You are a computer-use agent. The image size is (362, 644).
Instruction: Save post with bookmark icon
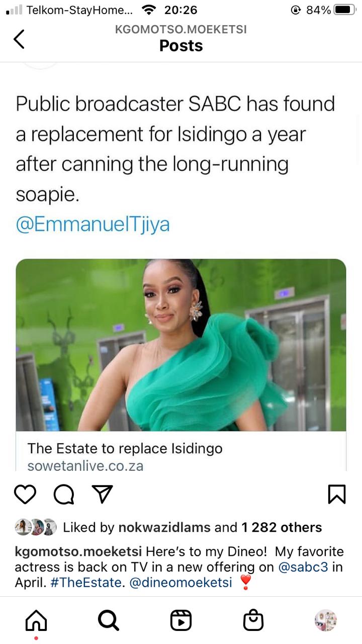pos(336,494)
